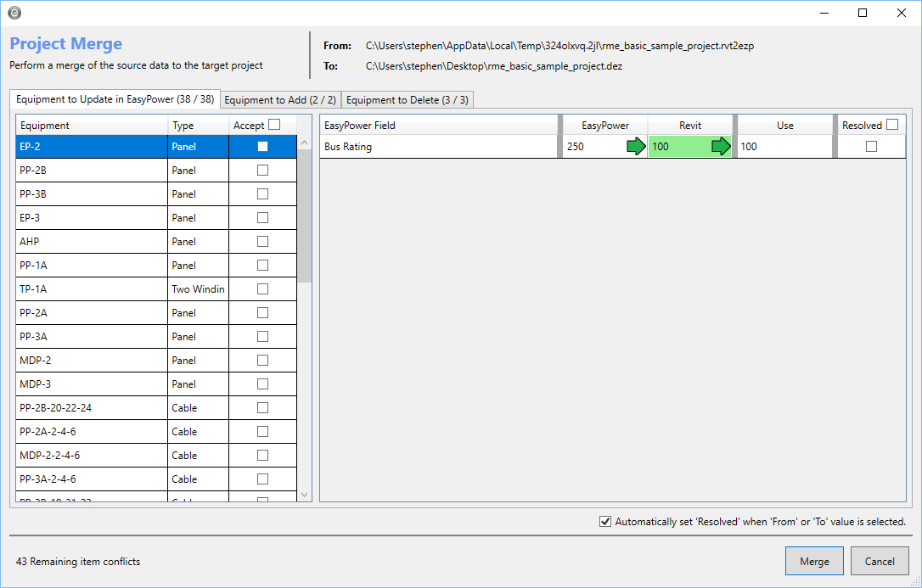Switch to the Equipment to Add tab
The height and width of the screenshot is (588, 922).
click(x=280, y=100)
